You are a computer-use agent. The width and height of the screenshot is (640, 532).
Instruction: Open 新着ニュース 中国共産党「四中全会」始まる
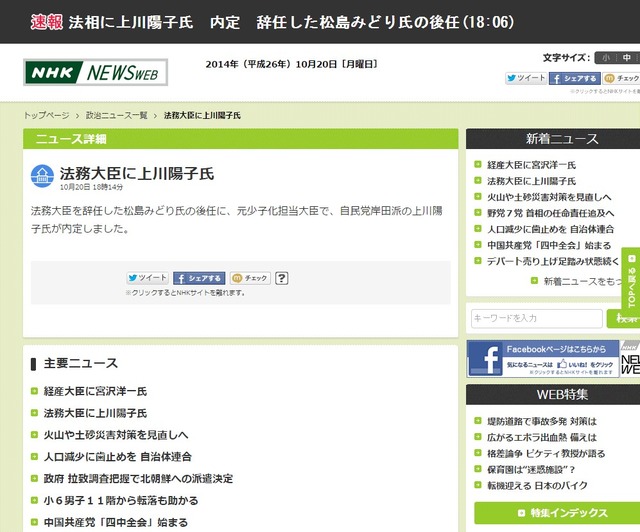click(549, 245)
